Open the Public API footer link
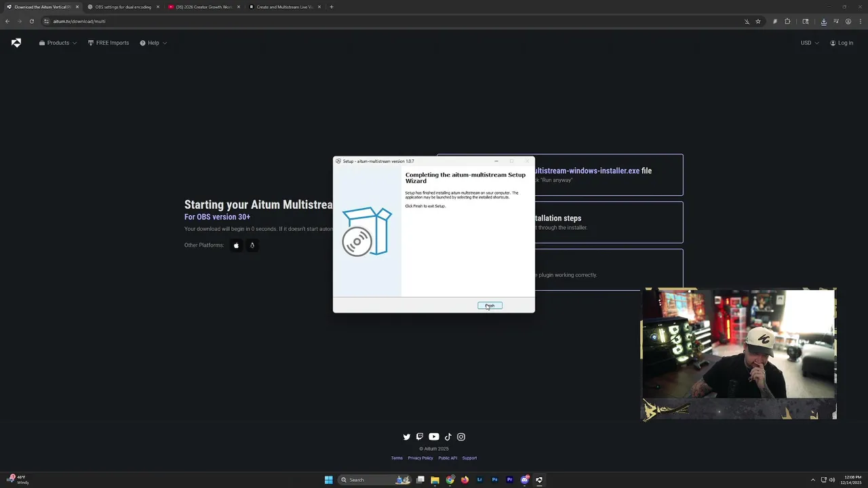Image resolution: width=868 pixels, height=488 pixels. 448,458
